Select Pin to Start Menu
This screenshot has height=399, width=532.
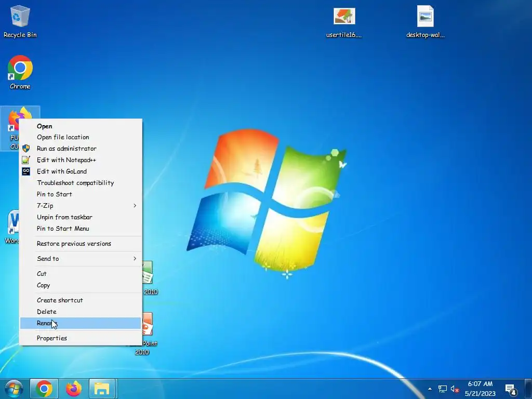[81, 229]
